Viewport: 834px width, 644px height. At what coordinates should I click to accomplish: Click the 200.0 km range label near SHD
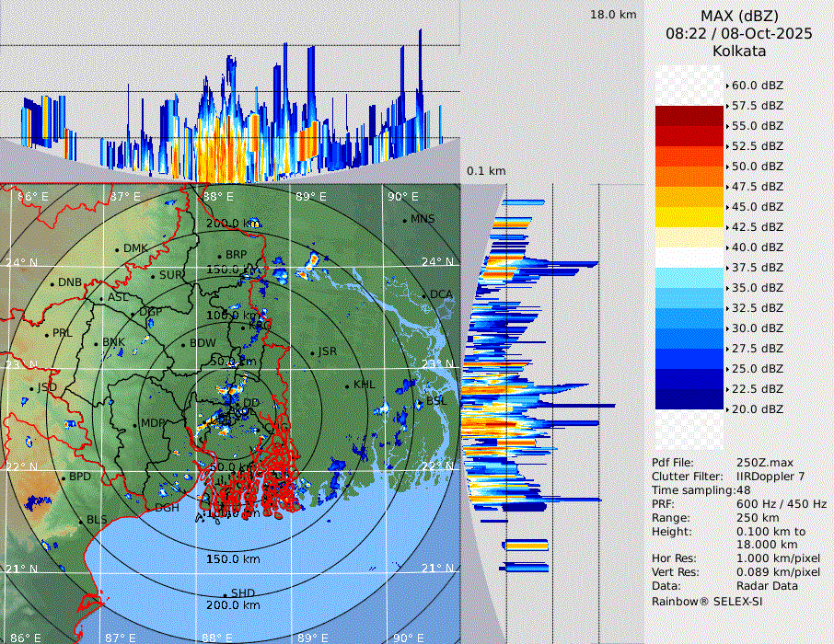233,605
